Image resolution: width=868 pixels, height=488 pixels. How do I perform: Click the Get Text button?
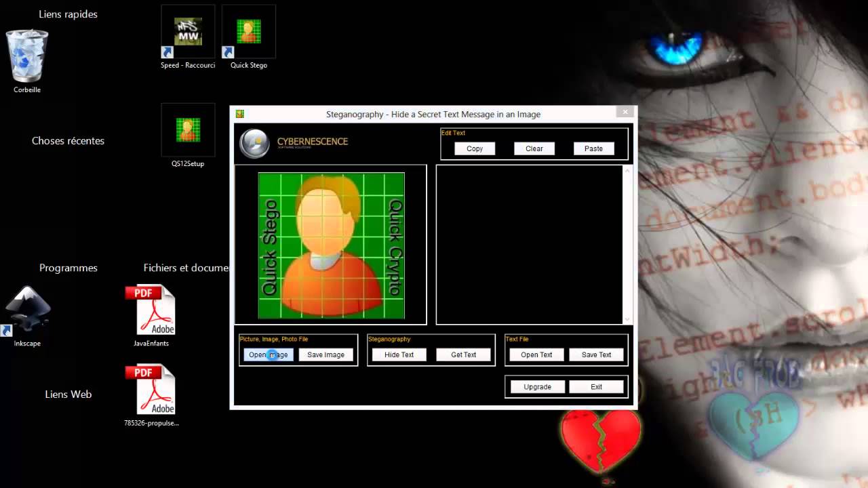click(x=464, y=354)
